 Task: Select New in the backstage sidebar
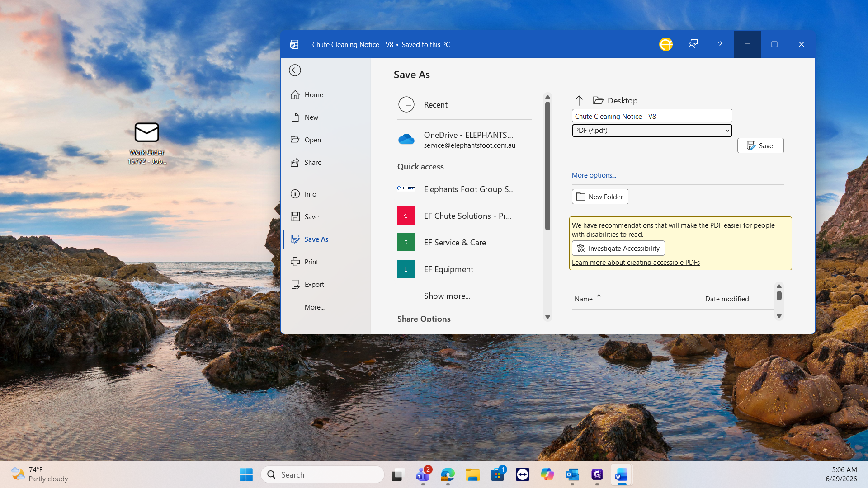(325, 117)
